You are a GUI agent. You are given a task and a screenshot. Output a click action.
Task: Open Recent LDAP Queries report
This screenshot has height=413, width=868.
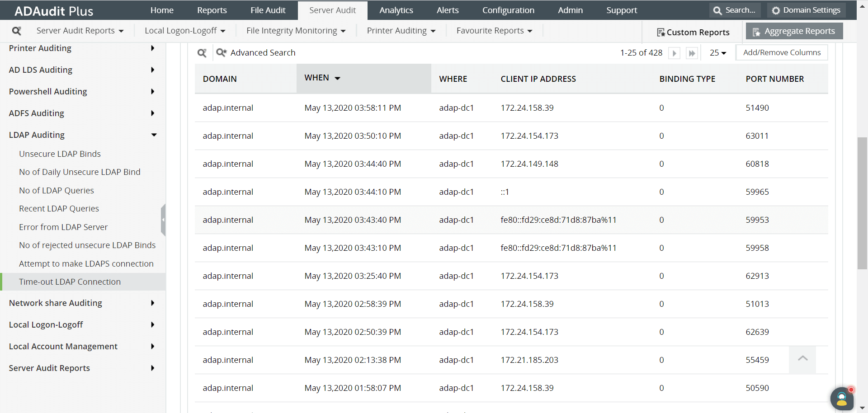point(59,208)
